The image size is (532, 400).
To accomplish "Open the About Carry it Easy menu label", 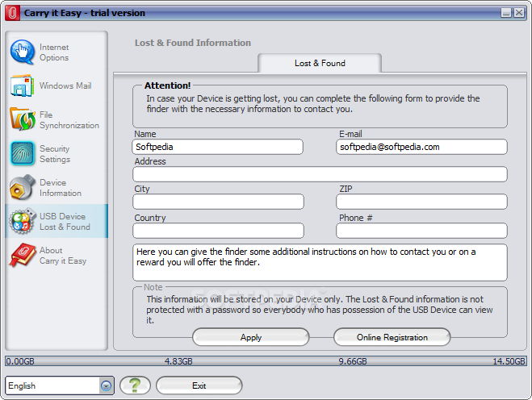I will (63, 256).
